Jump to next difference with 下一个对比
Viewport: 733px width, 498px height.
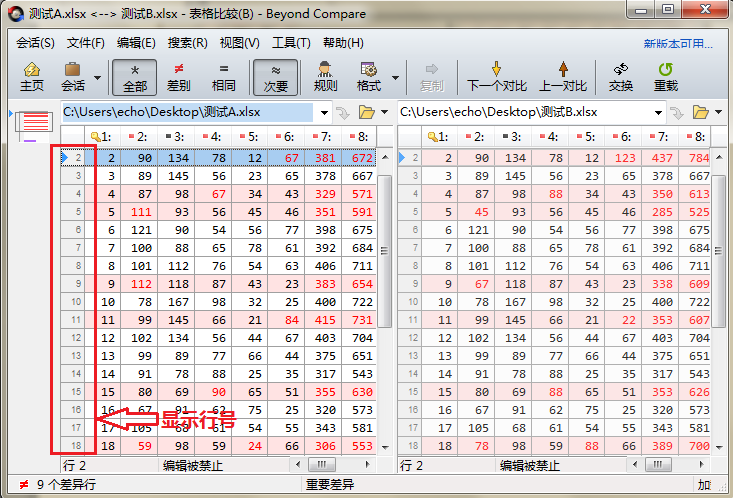pos(496,77)
